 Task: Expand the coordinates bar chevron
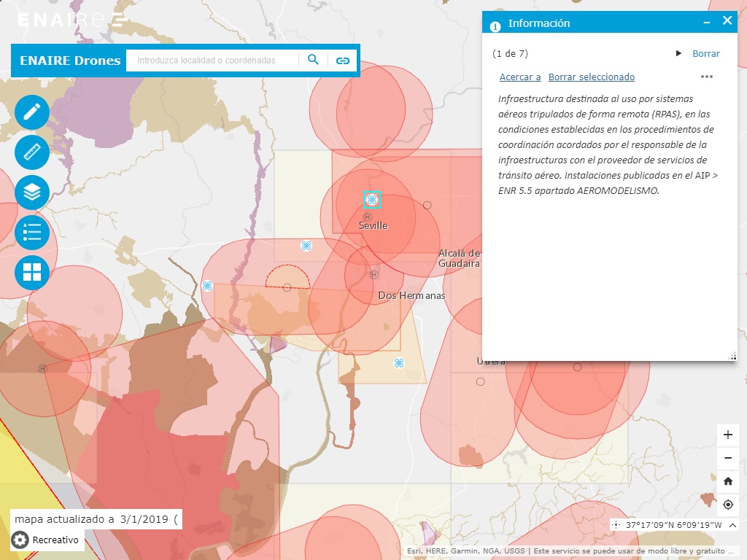(732, 525)
